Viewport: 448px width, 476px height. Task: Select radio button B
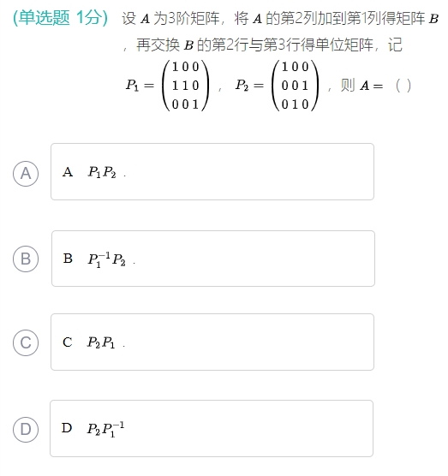pos(26,259)
